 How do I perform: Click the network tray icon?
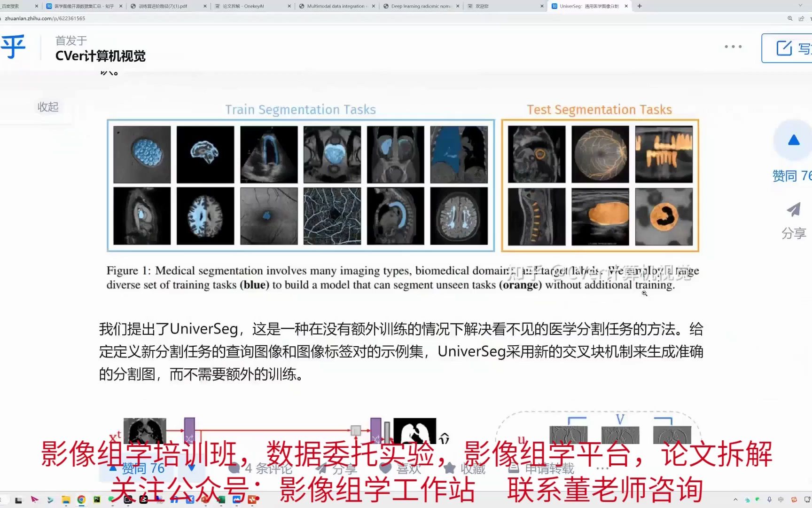tap(807, 500)
